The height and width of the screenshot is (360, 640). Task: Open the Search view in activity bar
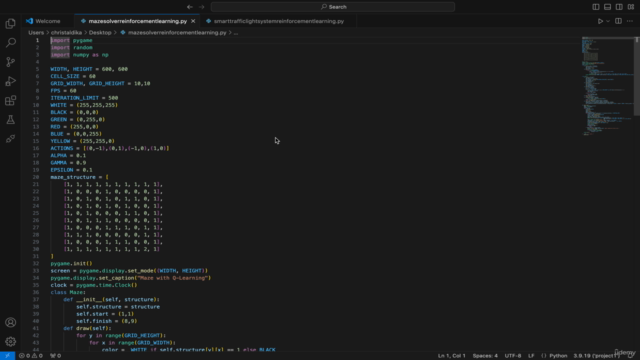point(11,42)
